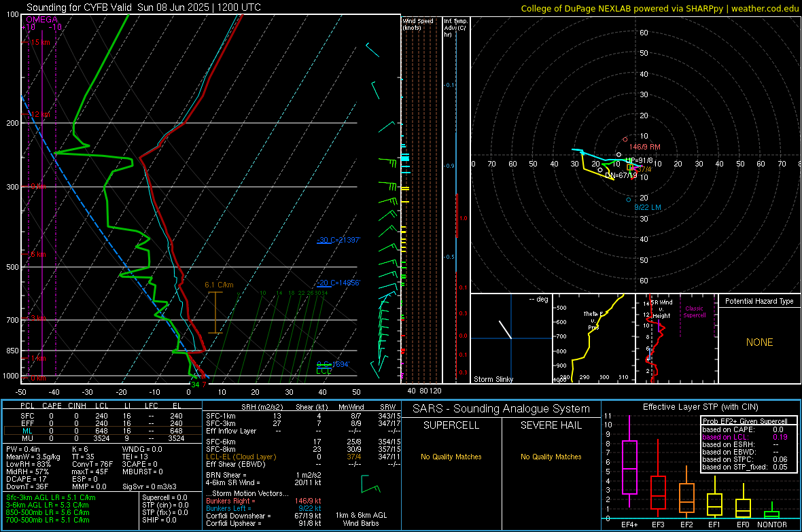Click the EF1 axis label
The height and width of the screenshot is (532, 802).
click(x=714, y=525)
